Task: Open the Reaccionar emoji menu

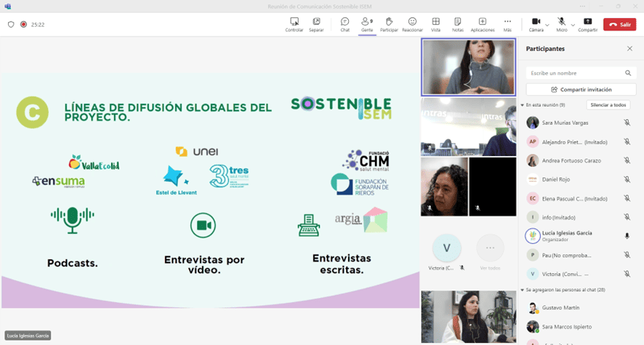Action: coord(412,25)
